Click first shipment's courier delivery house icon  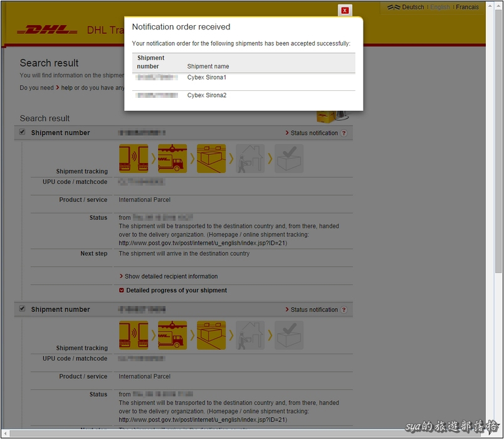[250, 158]
